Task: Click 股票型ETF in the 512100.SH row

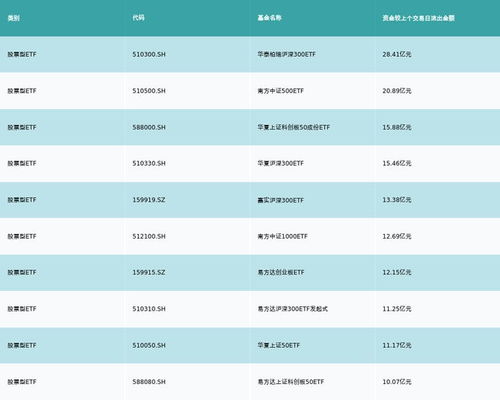Action: (x=22, y=236)
